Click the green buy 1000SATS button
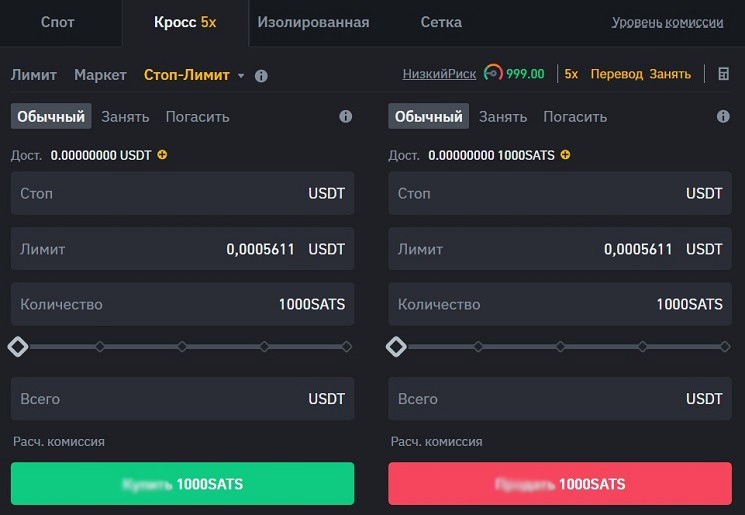 click(182, 484)
